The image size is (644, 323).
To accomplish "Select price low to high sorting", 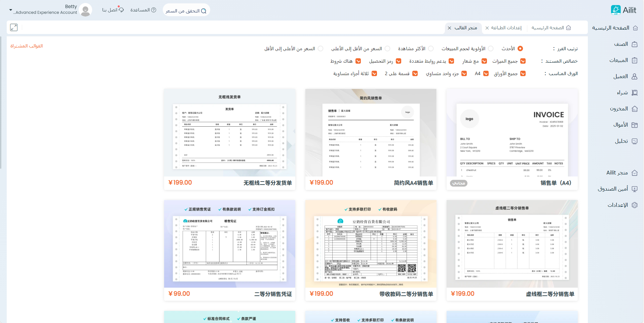I will [387, 49].
